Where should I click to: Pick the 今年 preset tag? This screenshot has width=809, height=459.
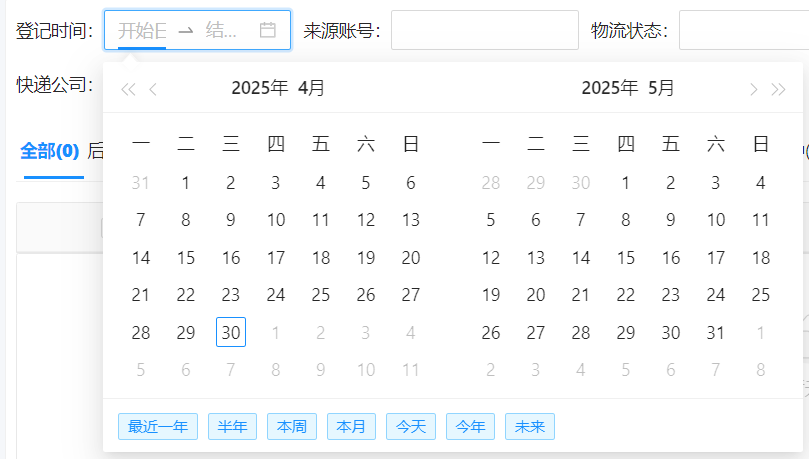(x=470, y=427)
